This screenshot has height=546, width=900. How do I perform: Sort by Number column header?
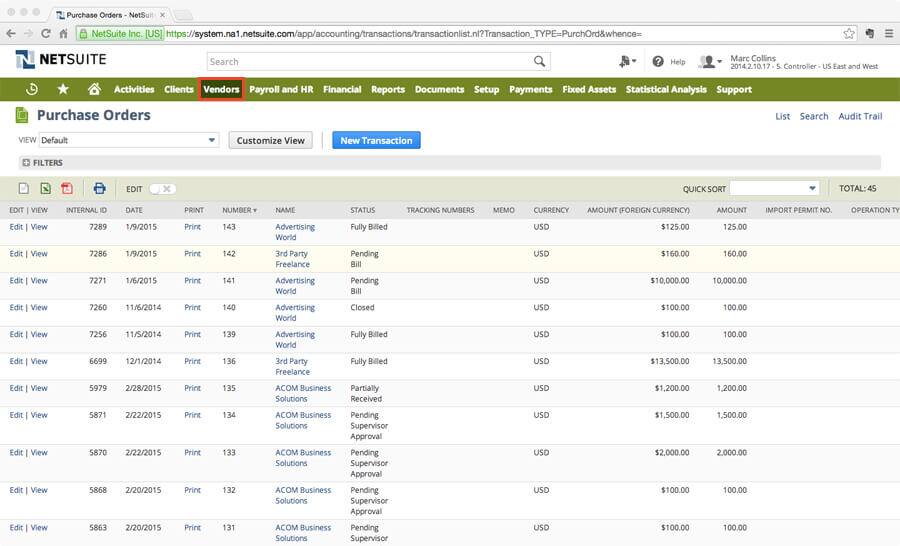(x=239, y=210)
